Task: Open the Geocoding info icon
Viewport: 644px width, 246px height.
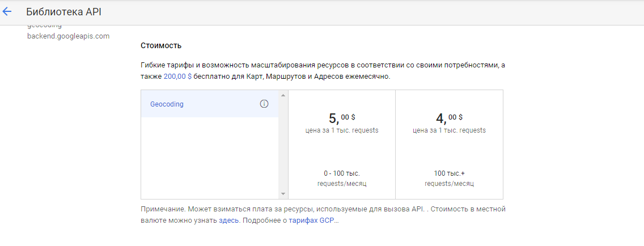Action: coord(264,104)
